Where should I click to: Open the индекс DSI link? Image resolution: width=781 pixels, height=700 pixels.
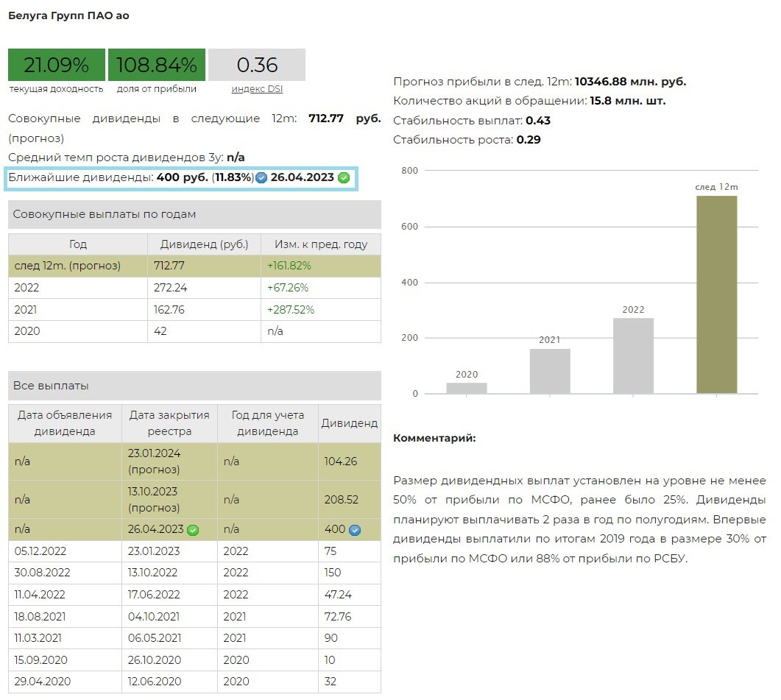point(257,89)
